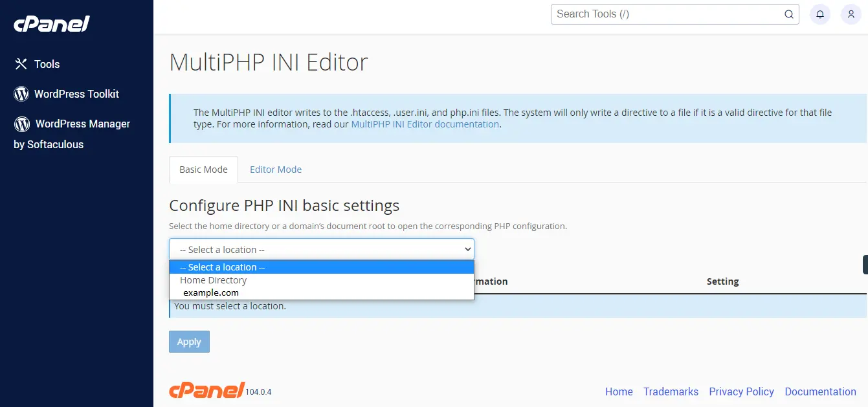The image size is (868, 407).
Task: Click the cPanel footer logo
Action: (x=206, y=390)
